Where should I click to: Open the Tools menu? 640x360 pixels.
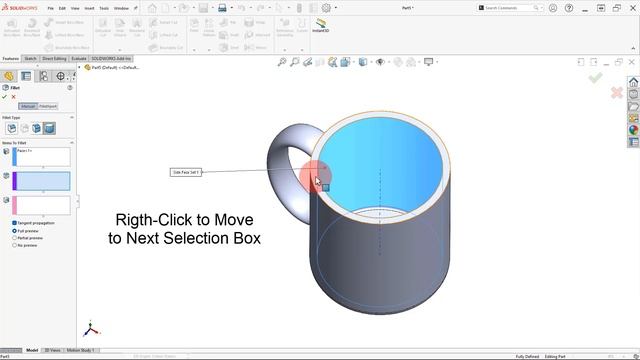[104, 8]
